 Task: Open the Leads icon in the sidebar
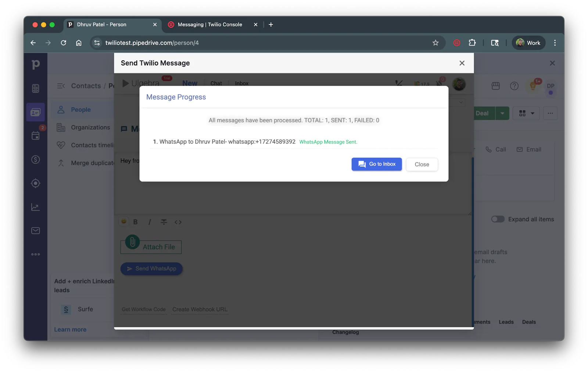click(35, 88)
